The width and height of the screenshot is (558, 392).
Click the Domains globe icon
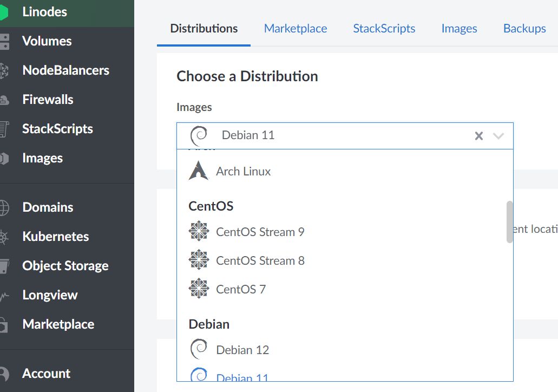4,207
